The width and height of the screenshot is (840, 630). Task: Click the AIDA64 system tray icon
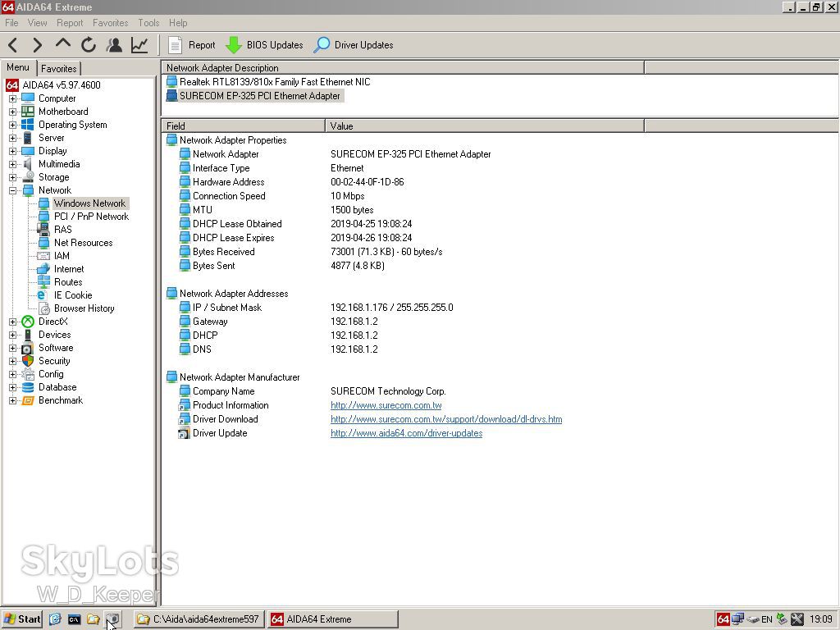[x=724, y=619]
